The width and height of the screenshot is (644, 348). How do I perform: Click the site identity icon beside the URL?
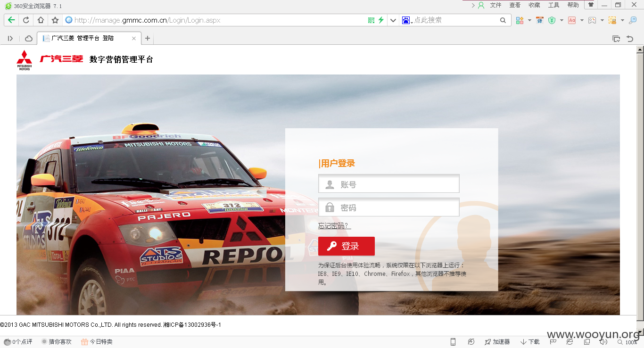click(69, 20)
